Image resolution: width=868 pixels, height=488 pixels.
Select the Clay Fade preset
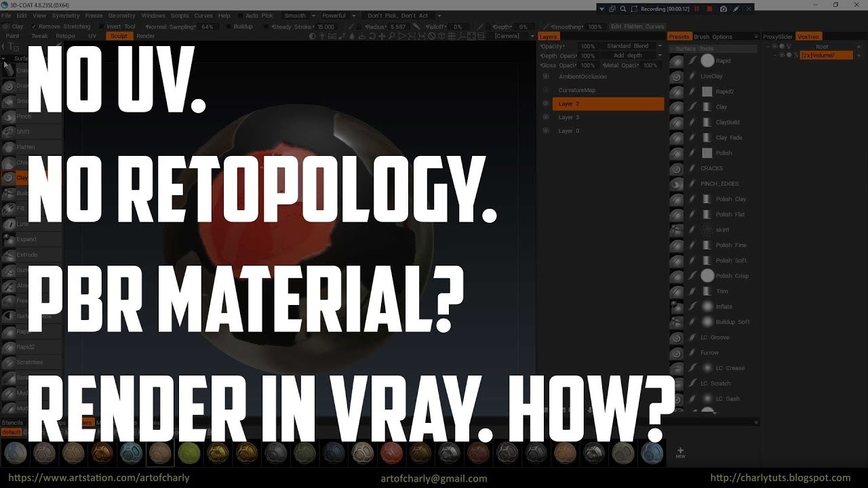click(x=729, y=138)
